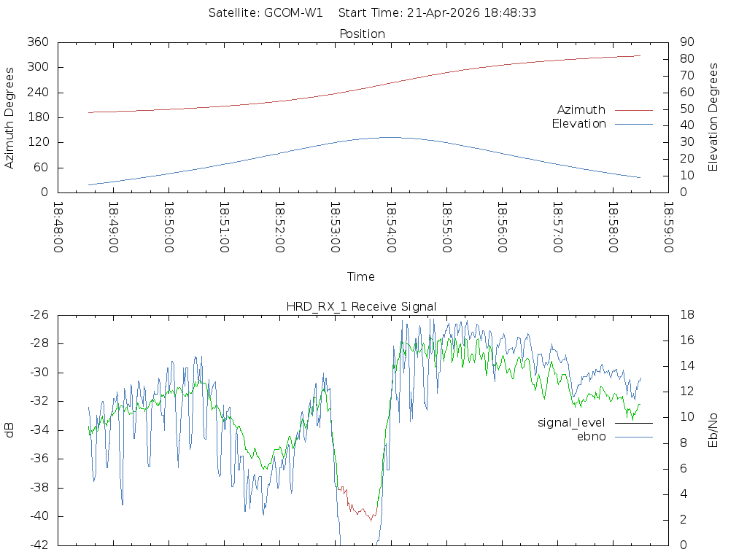
Task: Click the Time axis label
Action: pos(361,277)
